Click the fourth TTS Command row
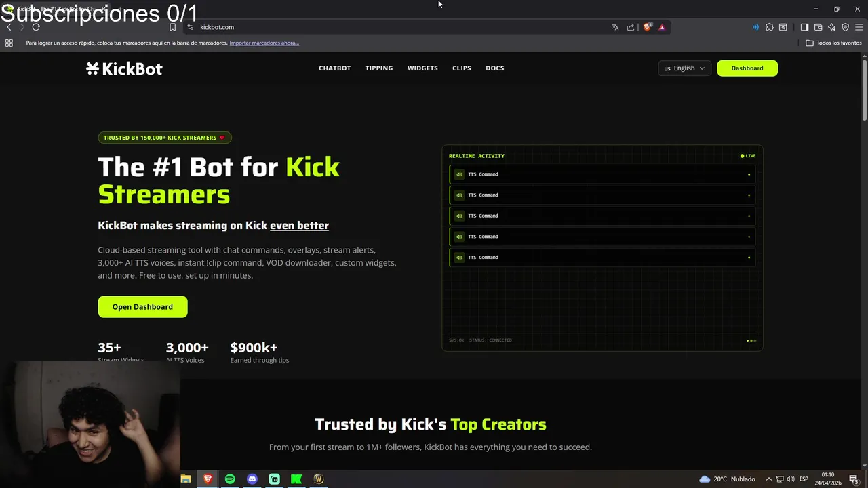 602,237
